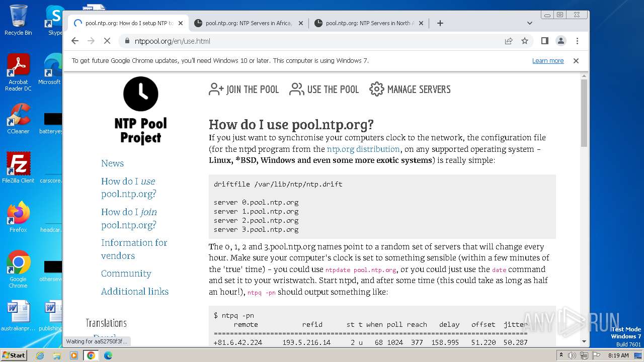Open the browser side panel
The height and width of the screenshot is (362, 644).
click(x=545, y=41)
